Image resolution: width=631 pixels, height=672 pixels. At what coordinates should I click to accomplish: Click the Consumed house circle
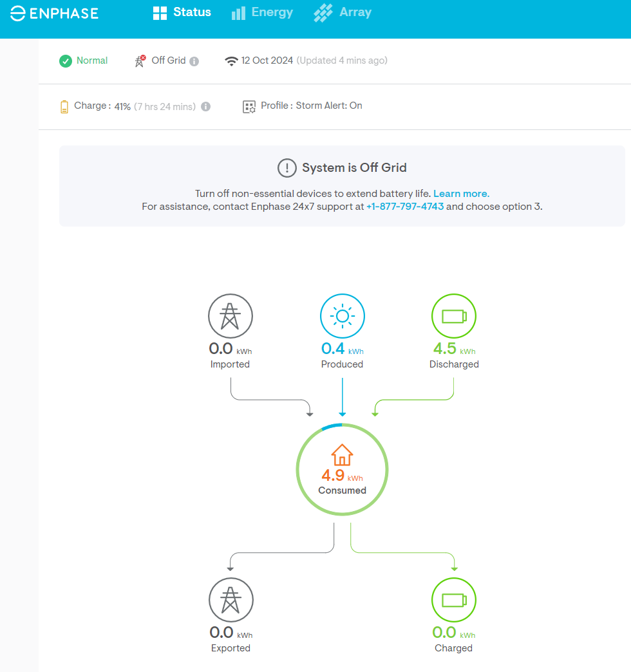click(x=342, y=469)
